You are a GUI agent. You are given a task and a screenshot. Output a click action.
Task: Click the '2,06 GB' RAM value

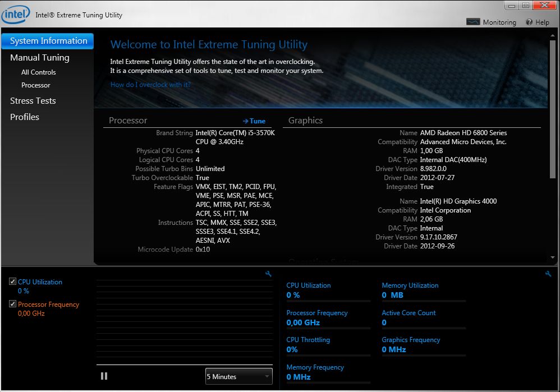click(x=432, y=219)
